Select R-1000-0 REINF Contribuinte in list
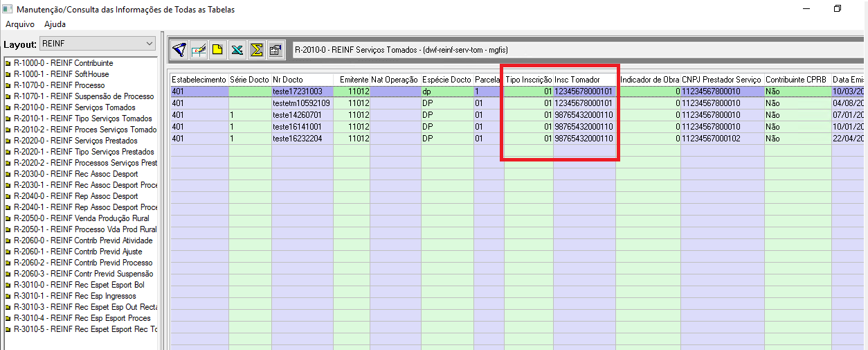 (63, 63)
